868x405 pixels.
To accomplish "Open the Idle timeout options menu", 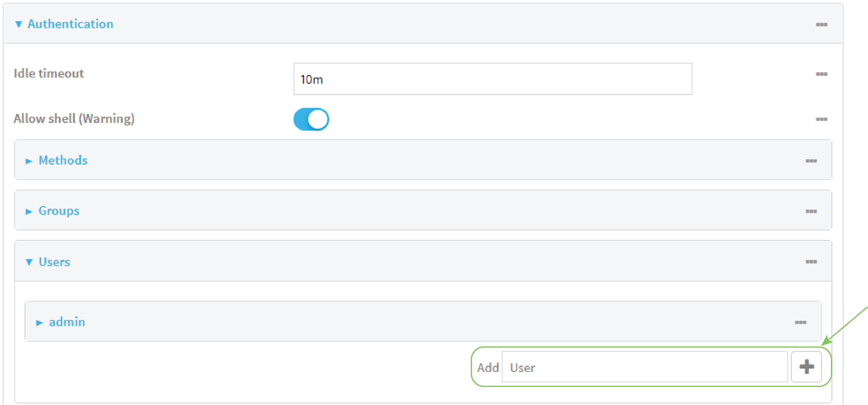I will 821,74.
